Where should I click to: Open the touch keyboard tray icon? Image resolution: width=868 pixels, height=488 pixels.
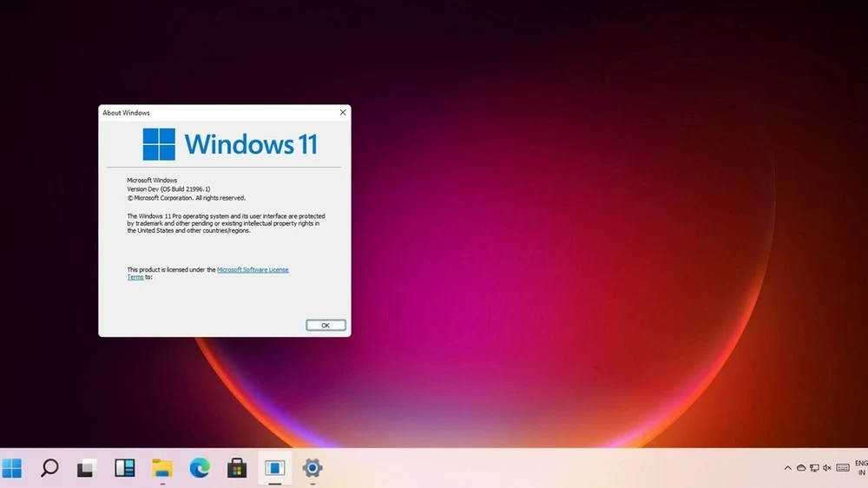(843, 468)
